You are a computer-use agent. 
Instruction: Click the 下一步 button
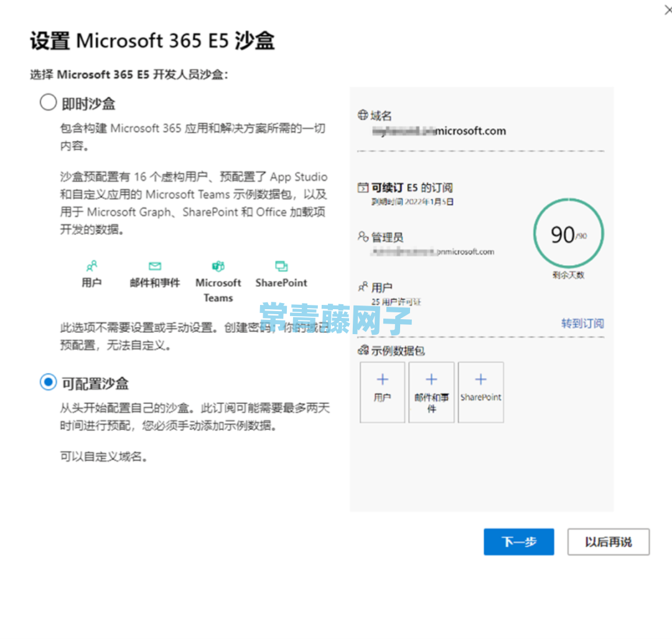pos(518,542)
